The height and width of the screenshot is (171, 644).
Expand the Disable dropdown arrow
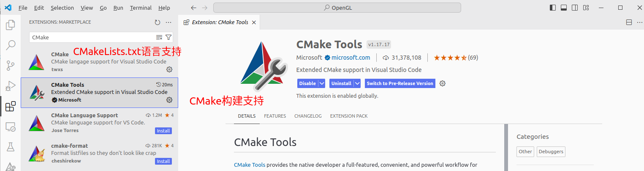coord(321,83)
